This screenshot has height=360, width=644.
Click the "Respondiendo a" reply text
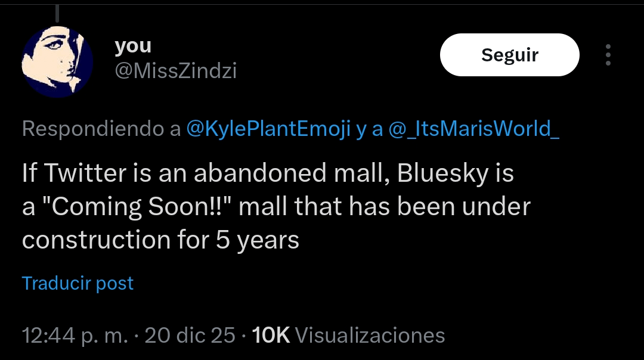[101, 129]
